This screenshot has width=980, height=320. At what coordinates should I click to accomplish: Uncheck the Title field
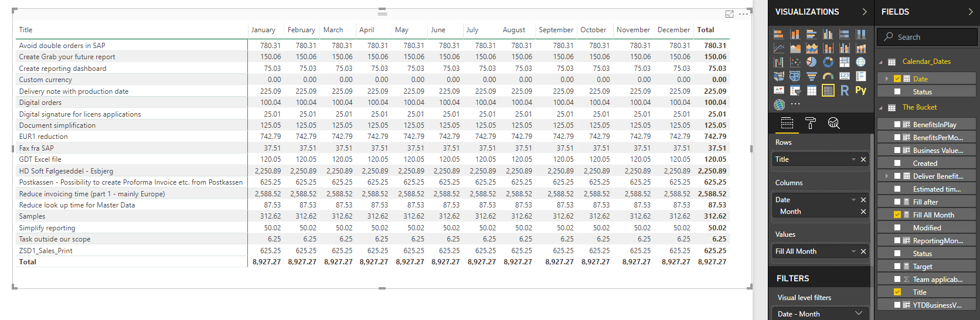[x=897, y=292]
